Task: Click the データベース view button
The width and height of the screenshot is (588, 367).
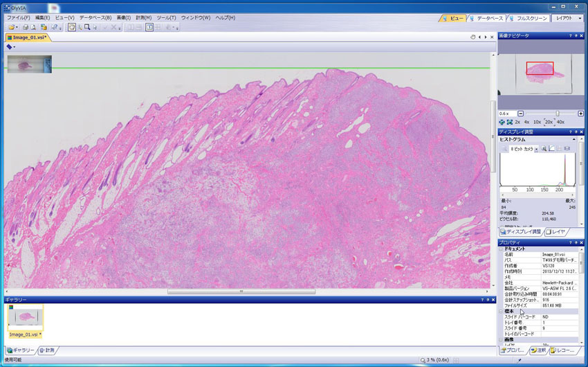Action: coord(487,18)
